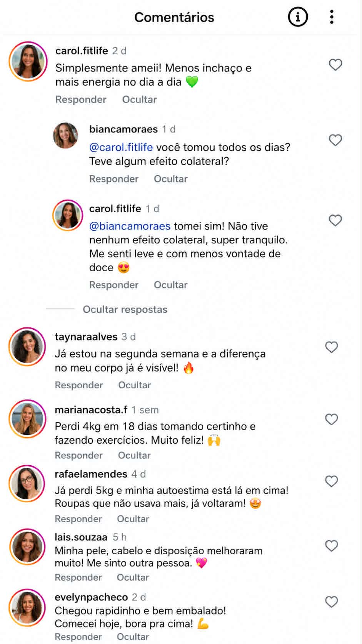Like carol.fitlife's top comment
The image size is (362, 644).
[335, 64]
